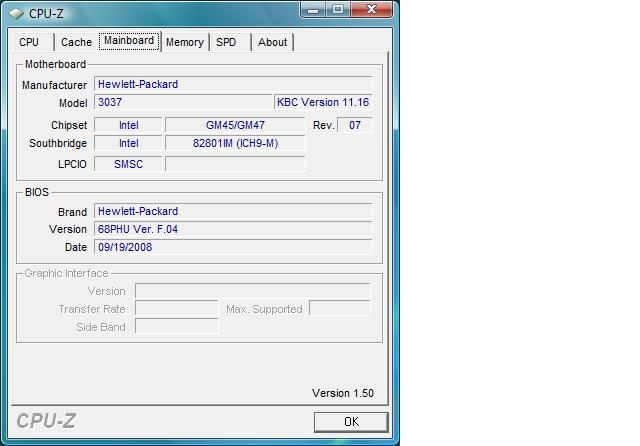Open the About tab

click(272, 42)
